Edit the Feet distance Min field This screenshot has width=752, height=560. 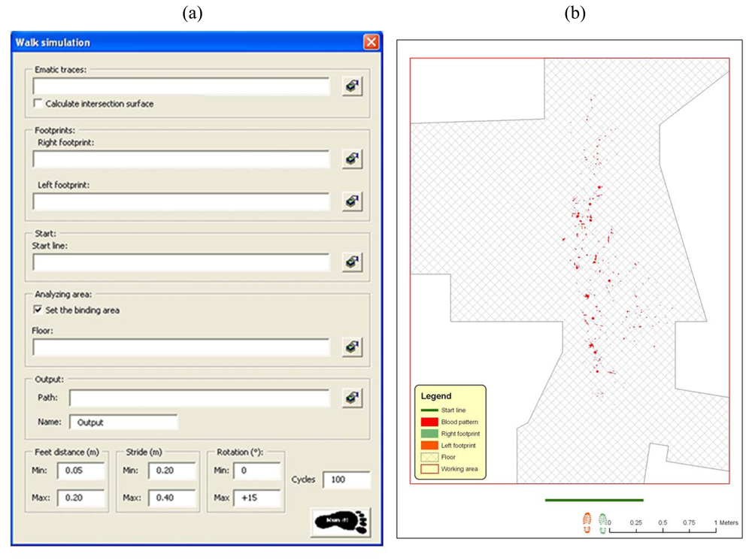pos(80,471)
